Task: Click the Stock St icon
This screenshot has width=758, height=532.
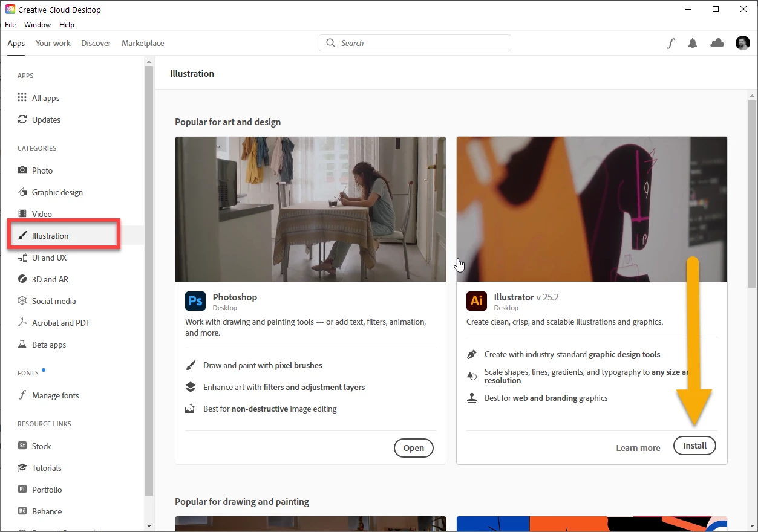Action: (22, 446)
